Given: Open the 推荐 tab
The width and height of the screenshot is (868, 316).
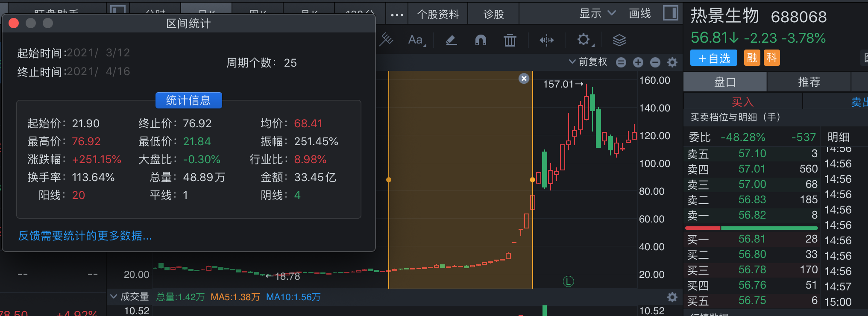Looking at the screenshot, I should (x=809, y=82).
